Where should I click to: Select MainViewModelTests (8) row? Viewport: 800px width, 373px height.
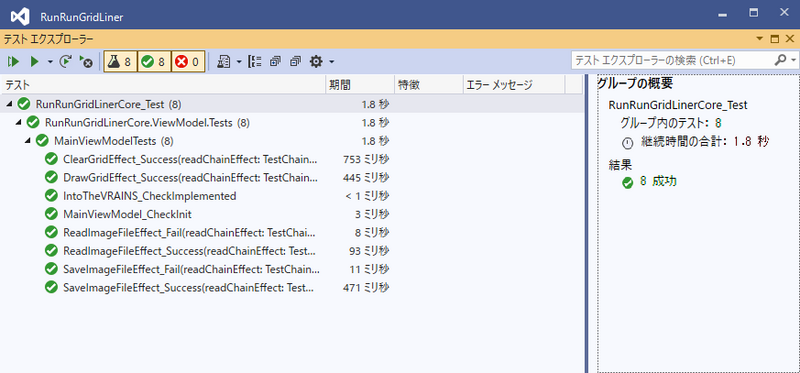291,141
